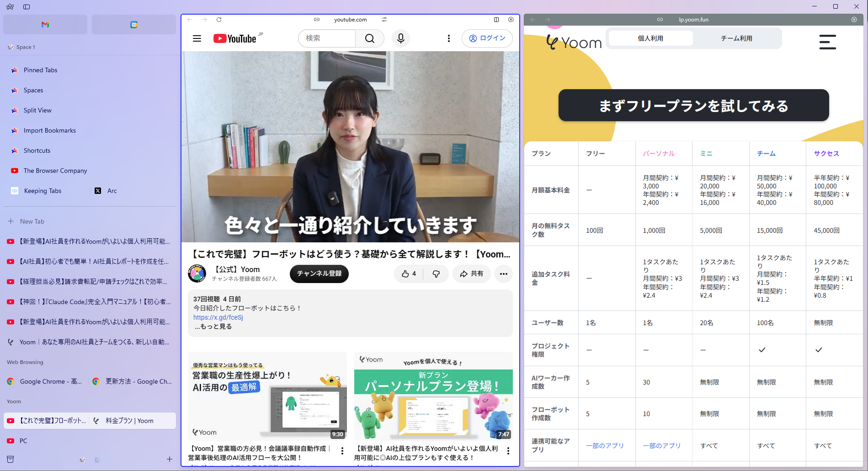This screenshot has width=868, height=471.
Task: Open the pinned Gmail favorite
Action: pos(45,25)
